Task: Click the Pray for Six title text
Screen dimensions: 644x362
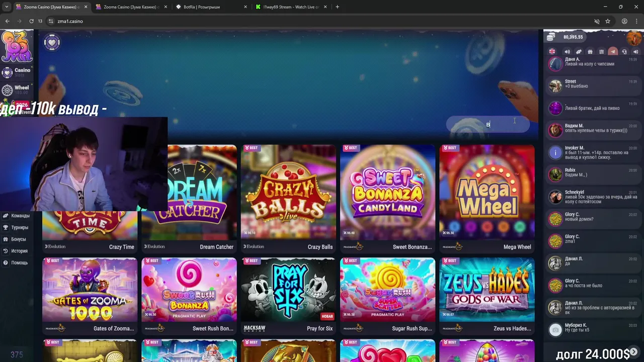Action: click(319, 328)
